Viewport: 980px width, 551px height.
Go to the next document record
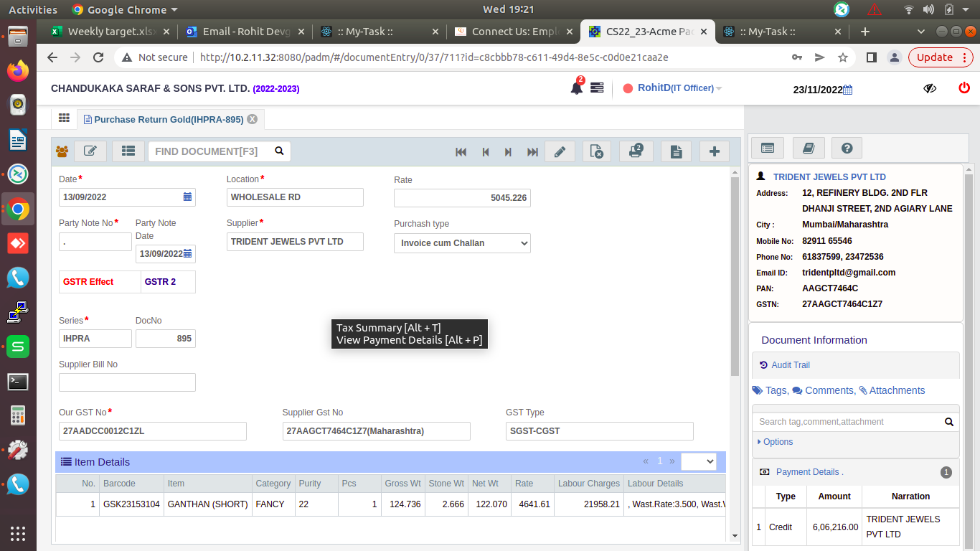coord(508,152)
